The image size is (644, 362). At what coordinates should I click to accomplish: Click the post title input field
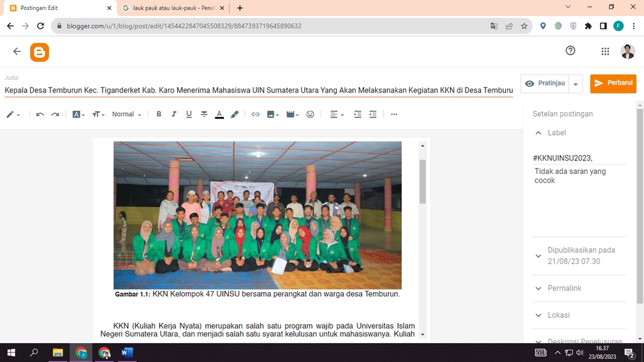coord(259,90)
